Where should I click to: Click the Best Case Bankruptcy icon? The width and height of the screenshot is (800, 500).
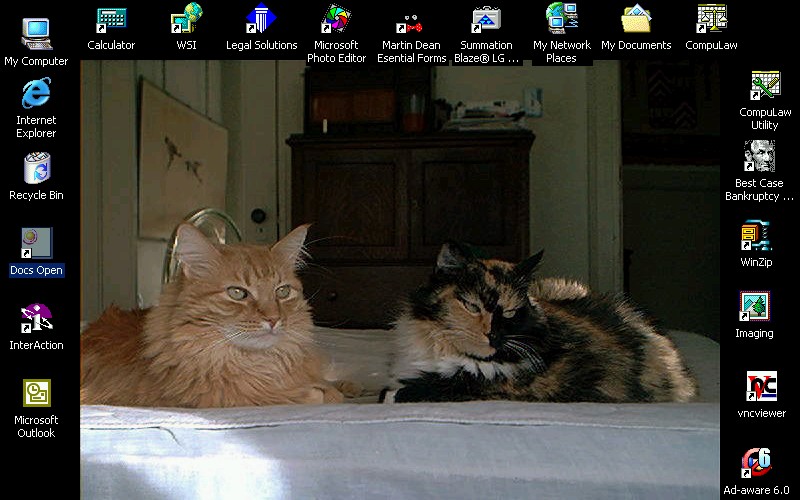[759, 156]
